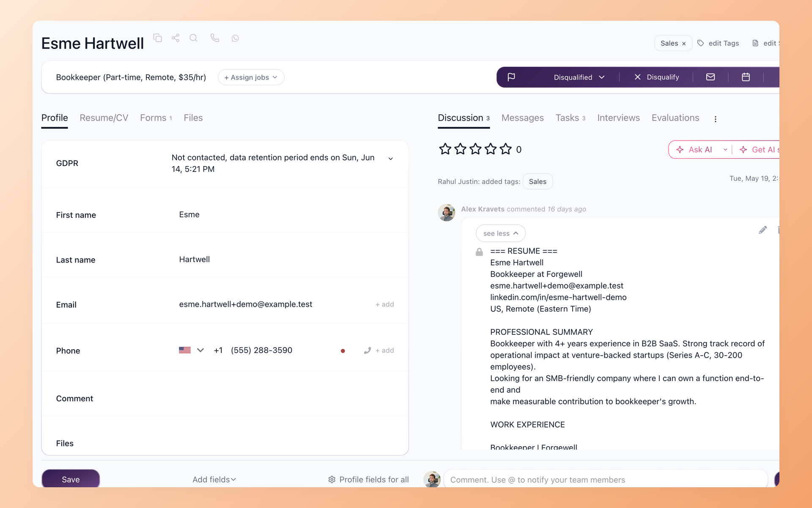Switch to the Resume/CV tab
Viewport: 812px width, 508px height.
104,118
